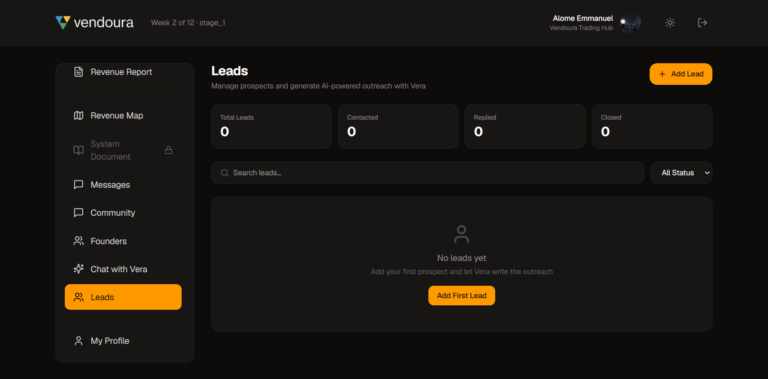Click the lock icon beside System Document
Viewport: 768px width, 379px height.
[168, 150]
